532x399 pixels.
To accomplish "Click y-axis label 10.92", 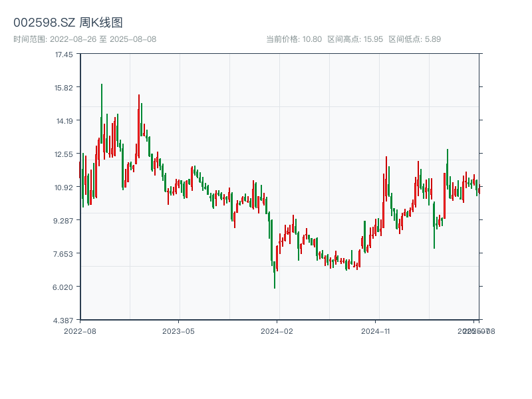I will [64, 188].
